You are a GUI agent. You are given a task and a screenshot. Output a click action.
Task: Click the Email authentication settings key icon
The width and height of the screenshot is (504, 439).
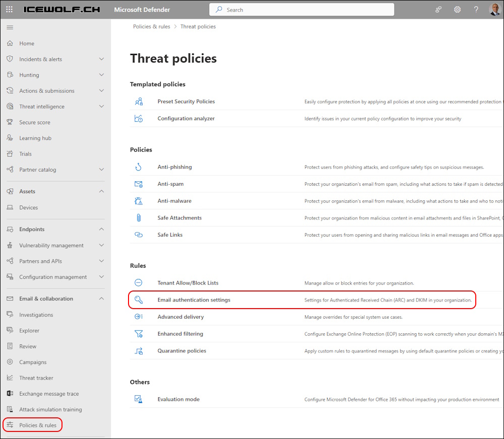pos(139,300)
